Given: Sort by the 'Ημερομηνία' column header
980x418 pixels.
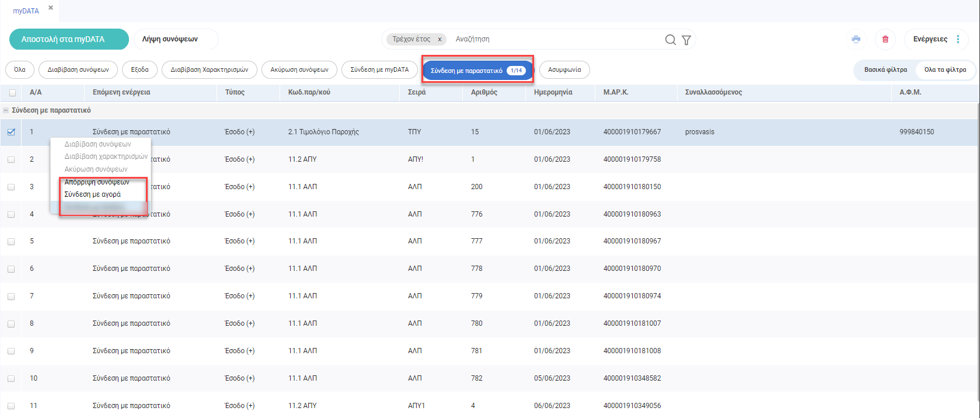Looking at the screenshot, I should pos(553,92).
